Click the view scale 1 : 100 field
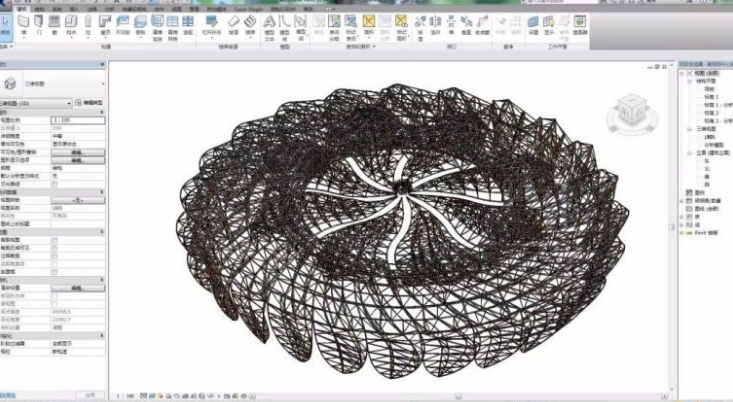The image size is (733, 402). (78, 120)
